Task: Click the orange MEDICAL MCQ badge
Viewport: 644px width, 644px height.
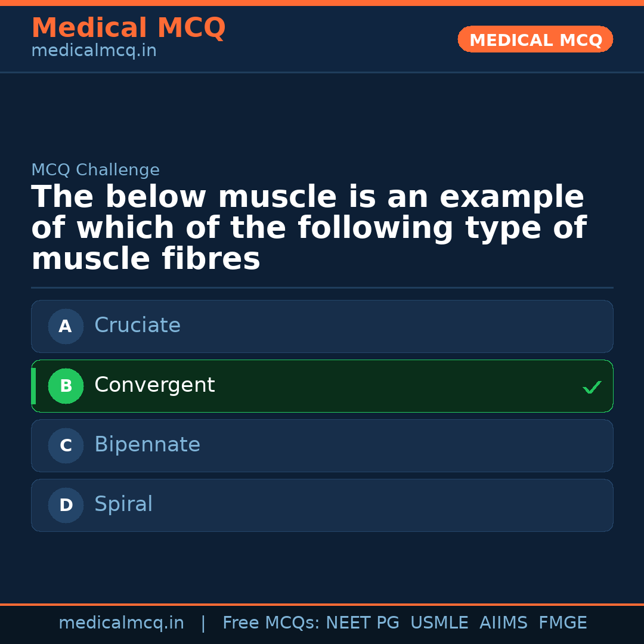Action: point(535,39)
